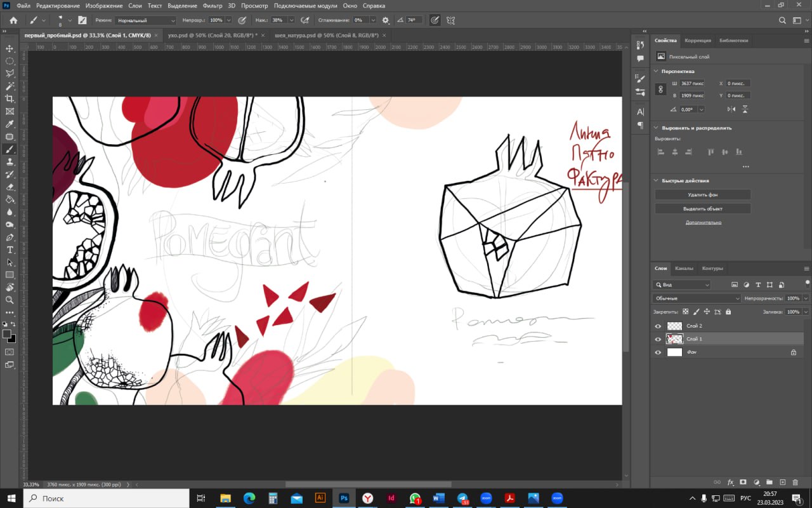Toggle visibility of the Фон layer
The width and height of the screenshot is (812, 508).
click(x=658, y=352)
